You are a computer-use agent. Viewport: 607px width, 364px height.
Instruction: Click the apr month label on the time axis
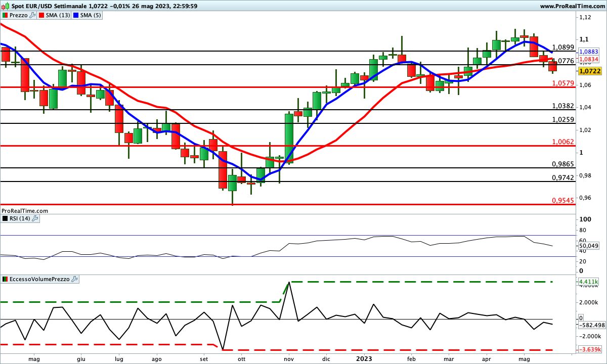pos(487,359)
